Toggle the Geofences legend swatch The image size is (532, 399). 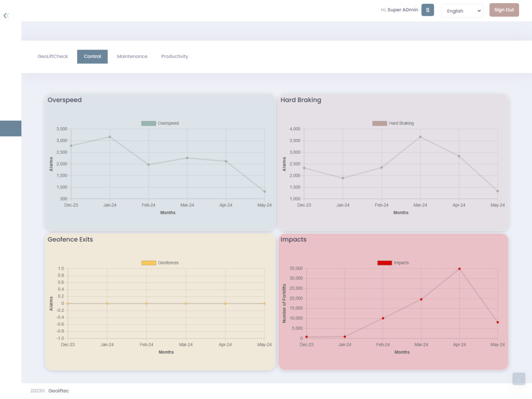pyautogui.click(x=148, y=263)
